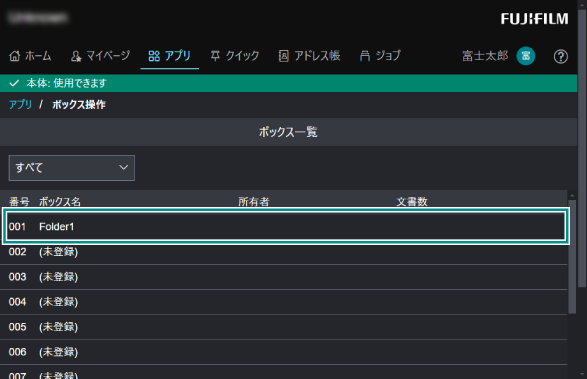Click the ジョブ printer icon
Viewport: 587px width, 379px height.
(365, 56)
